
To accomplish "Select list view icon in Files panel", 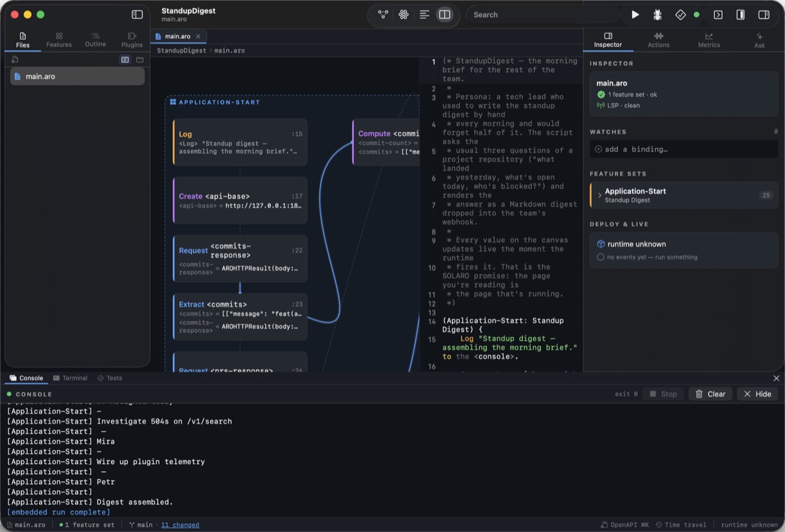I will tap(125, 59).
